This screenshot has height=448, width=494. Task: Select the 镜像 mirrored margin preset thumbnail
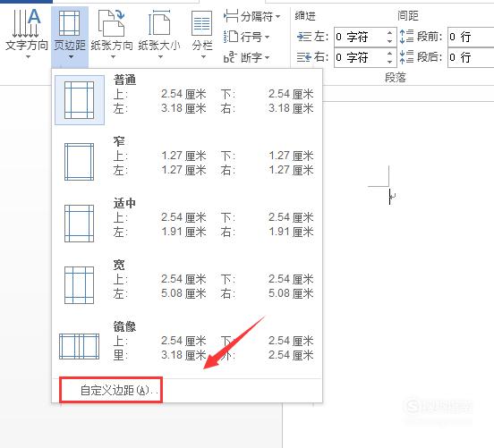pos(79,347)
